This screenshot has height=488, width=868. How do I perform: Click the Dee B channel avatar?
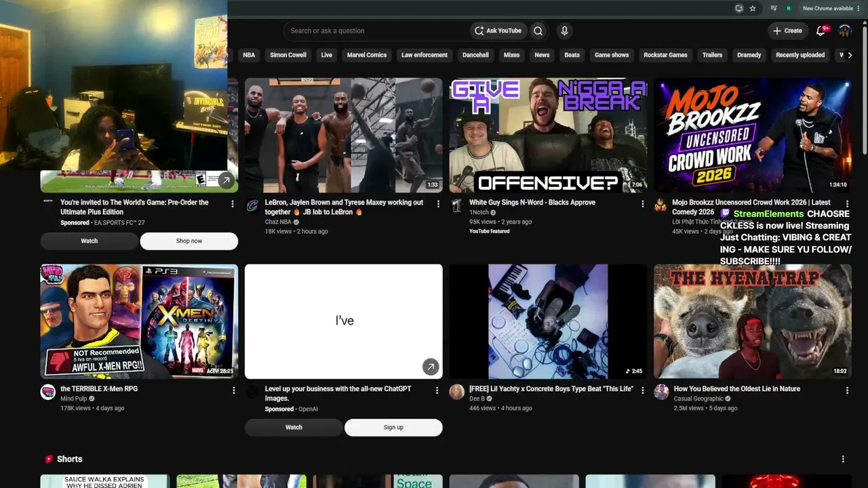pyautogui.click(x=457, y=392)
